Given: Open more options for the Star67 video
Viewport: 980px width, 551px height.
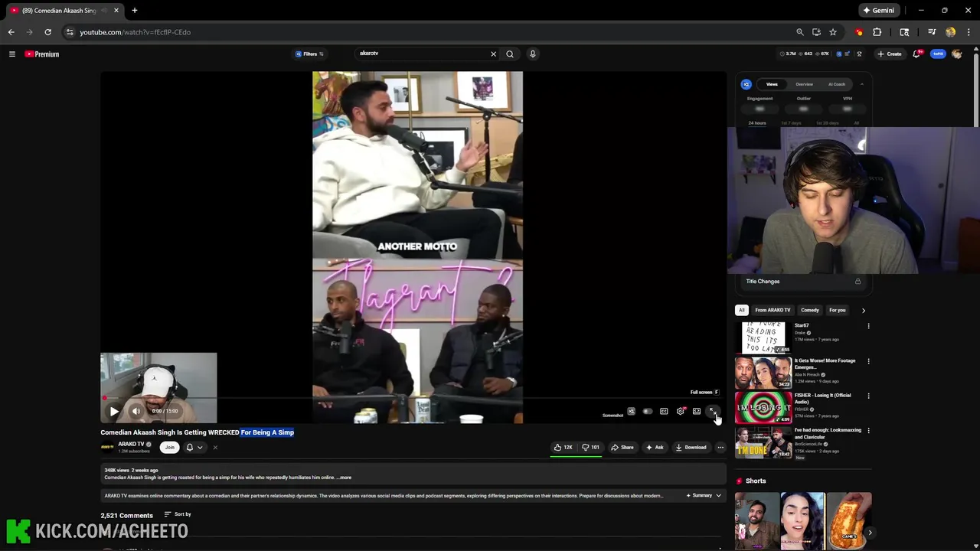Looking at the screenshot, I should coord(868,326).
